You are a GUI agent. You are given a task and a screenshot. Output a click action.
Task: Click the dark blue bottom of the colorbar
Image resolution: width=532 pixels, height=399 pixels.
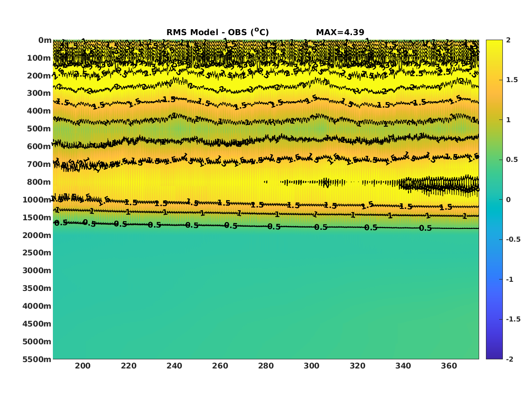494,355
